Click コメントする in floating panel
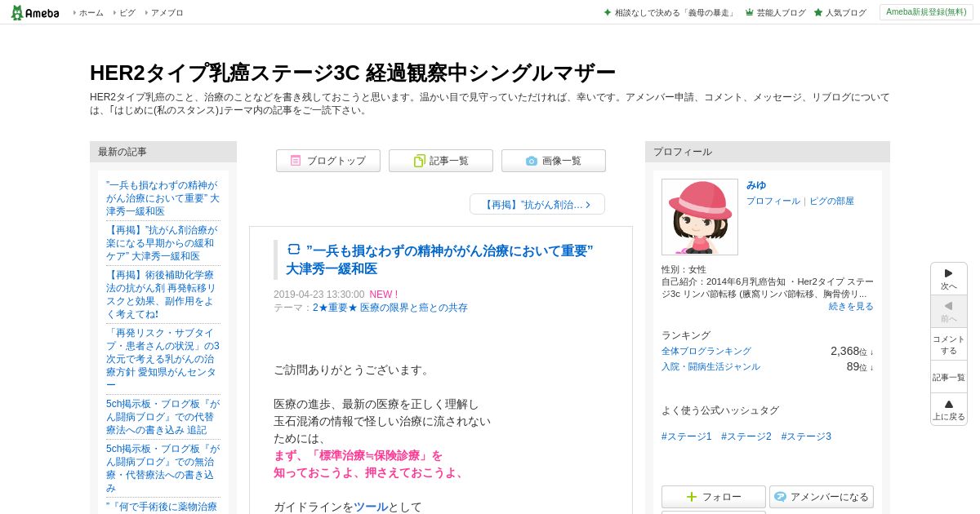 pyautogui.click(x=949, y=344)
